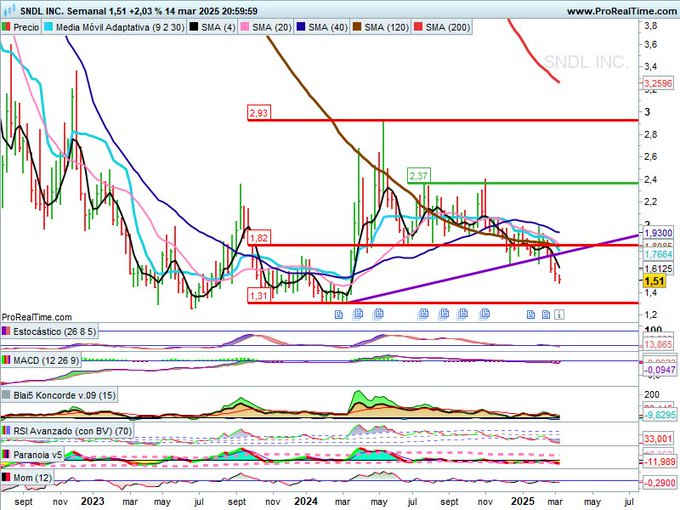This screenshot has height=510, width=680.
Task: Open the RSI Avanzado (con BV) (70) label
Action: click(x=72, y=431)
